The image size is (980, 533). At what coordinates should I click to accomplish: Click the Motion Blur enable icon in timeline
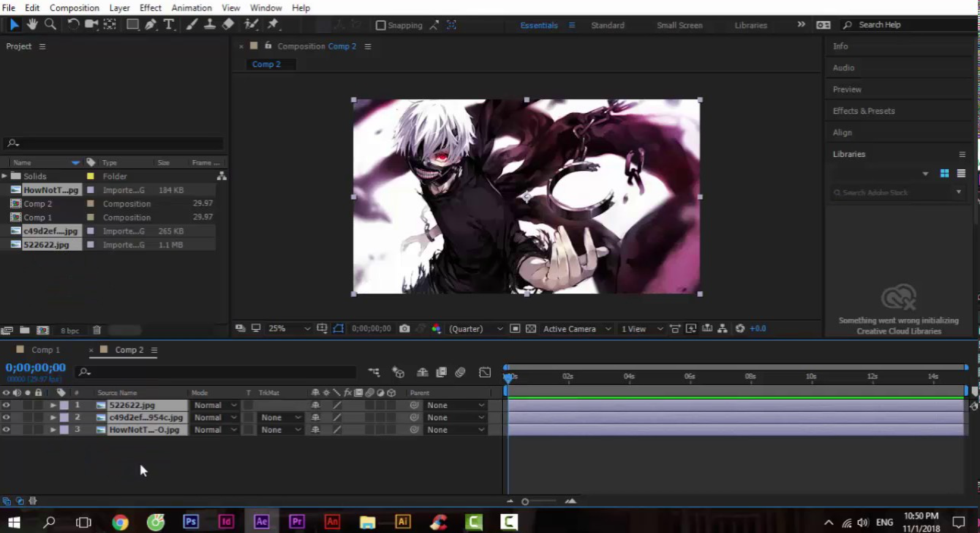click(460, 372)
